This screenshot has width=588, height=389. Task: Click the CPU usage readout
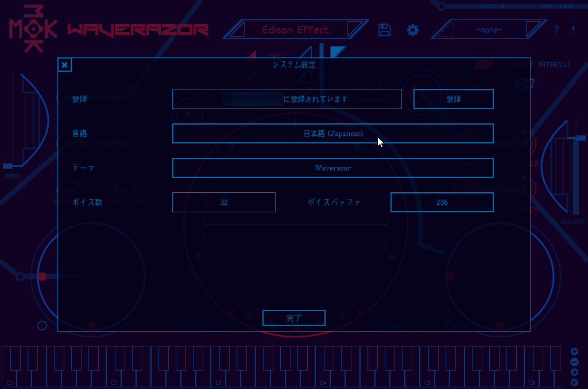click(557, 6)
